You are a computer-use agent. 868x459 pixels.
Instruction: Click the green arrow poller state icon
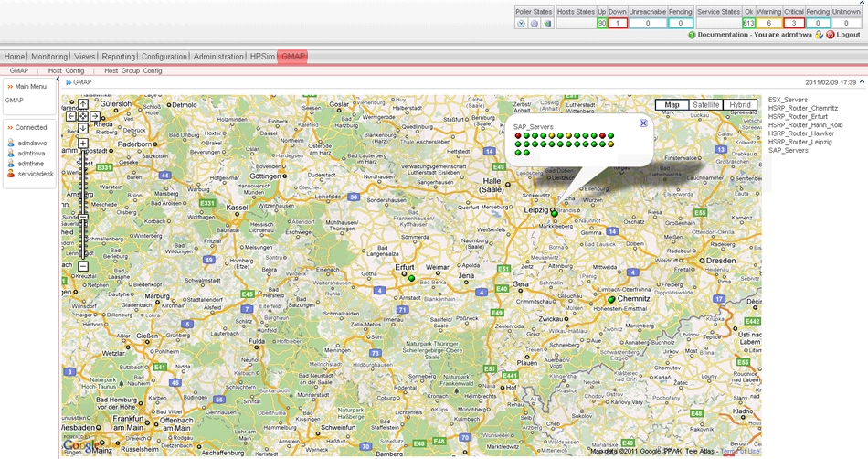click(547, 23)
